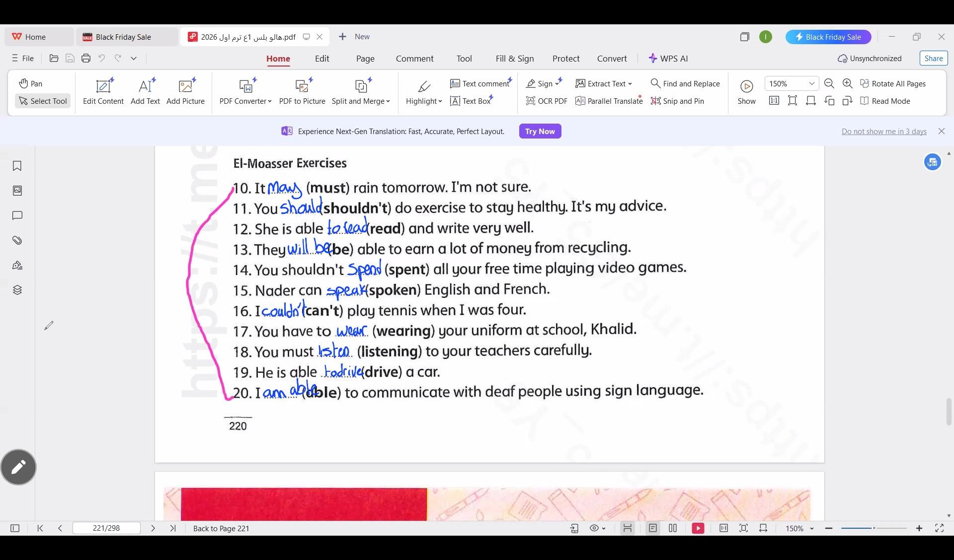Image resolution: width=954 pixels, height=560 pixels.
Task: Open the bookmark panel in left sidebar
Action: pos(17,166)
